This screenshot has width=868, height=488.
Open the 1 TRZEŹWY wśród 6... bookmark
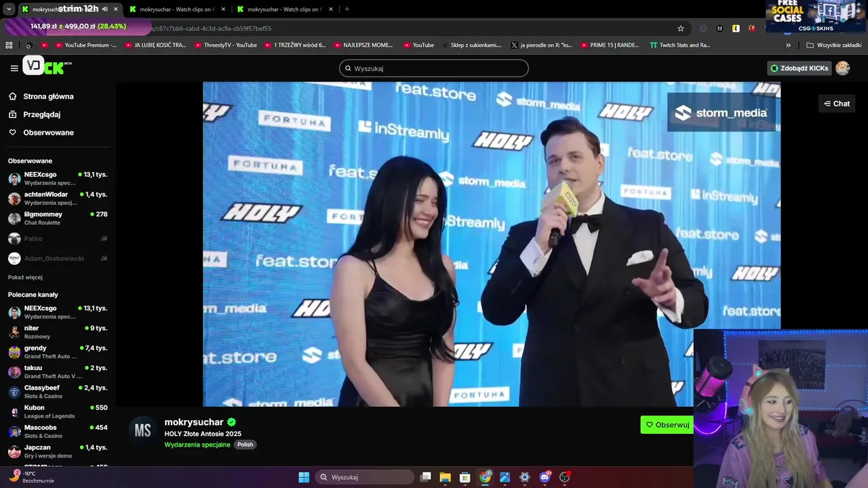pyautogui.click(x=296, y=45)
